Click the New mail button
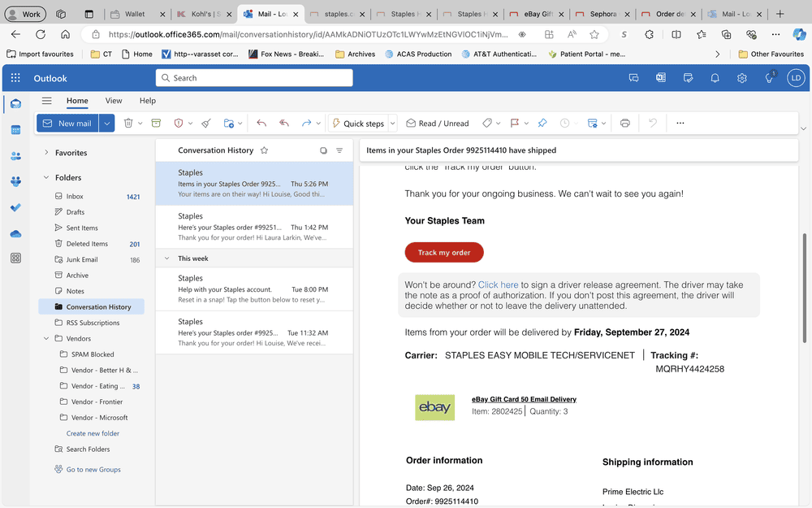This screenshot has height=508, width=812. click(x=68, y=124)
